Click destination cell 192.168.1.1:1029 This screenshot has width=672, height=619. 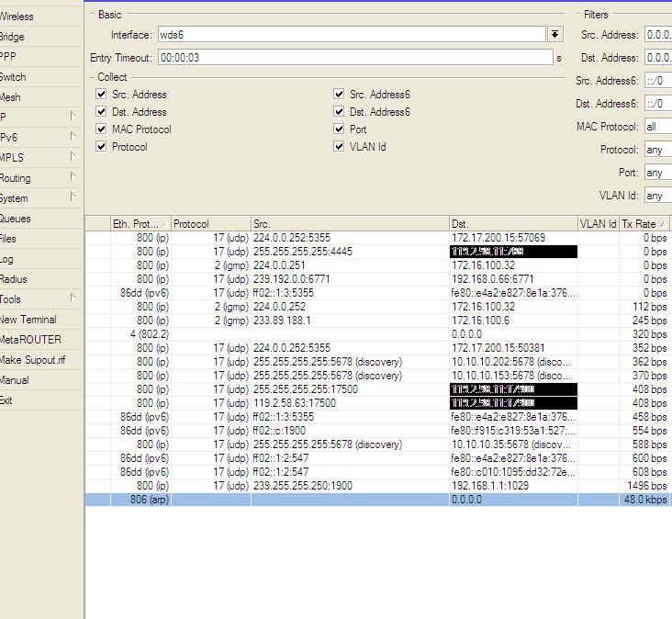click(x=513, y=486)
